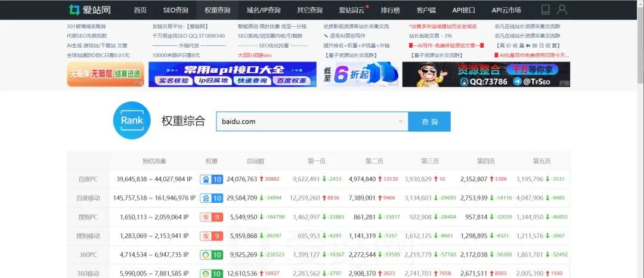Screen dimensions: 644x278
Task: Open the 爱站词云 menu item
Action: click(x=352, y=10)
